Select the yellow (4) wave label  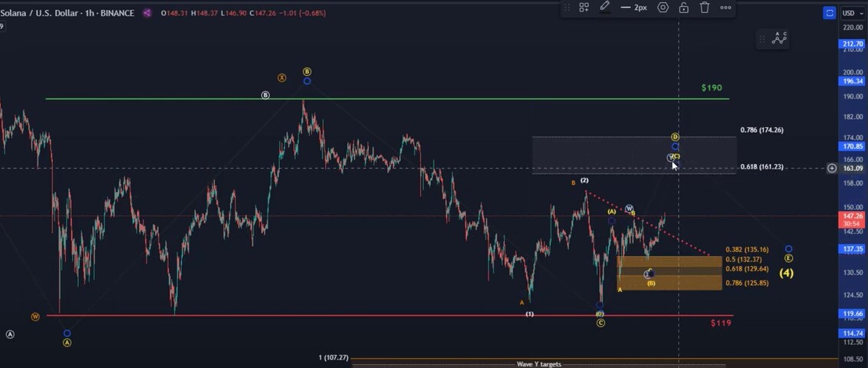click(786, 273)
